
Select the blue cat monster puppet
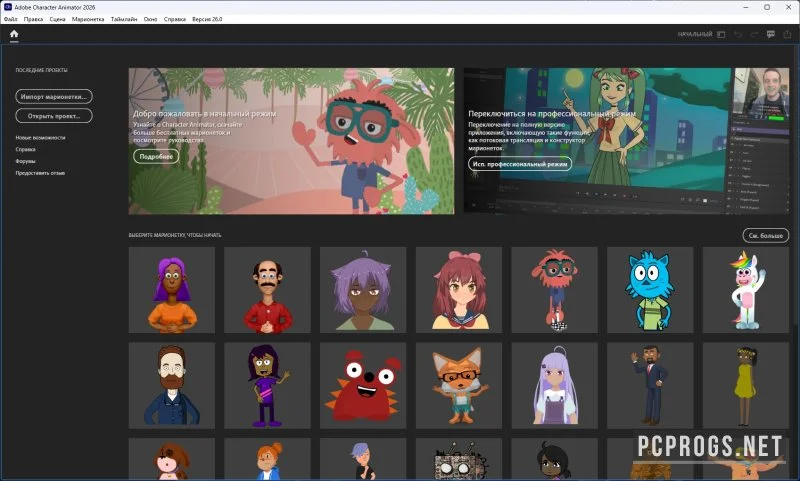650,290
